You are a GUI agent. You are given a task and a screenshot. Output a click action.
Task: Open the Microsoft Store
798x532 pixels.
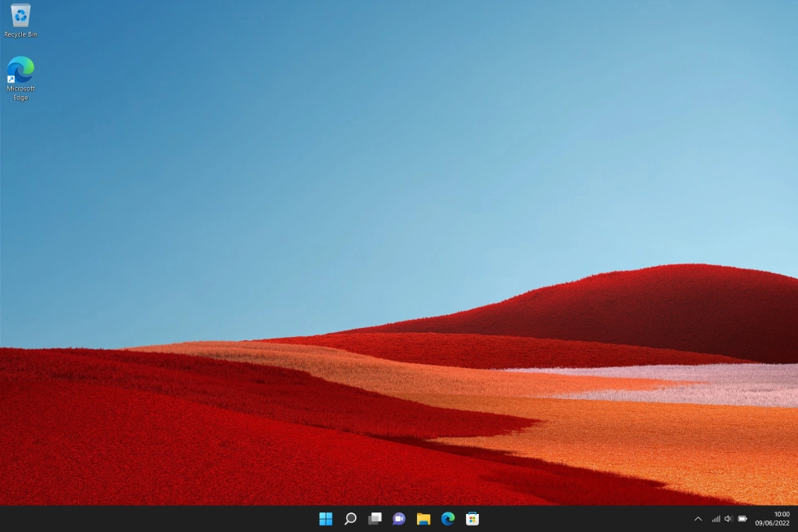click(x=472, y=518)
